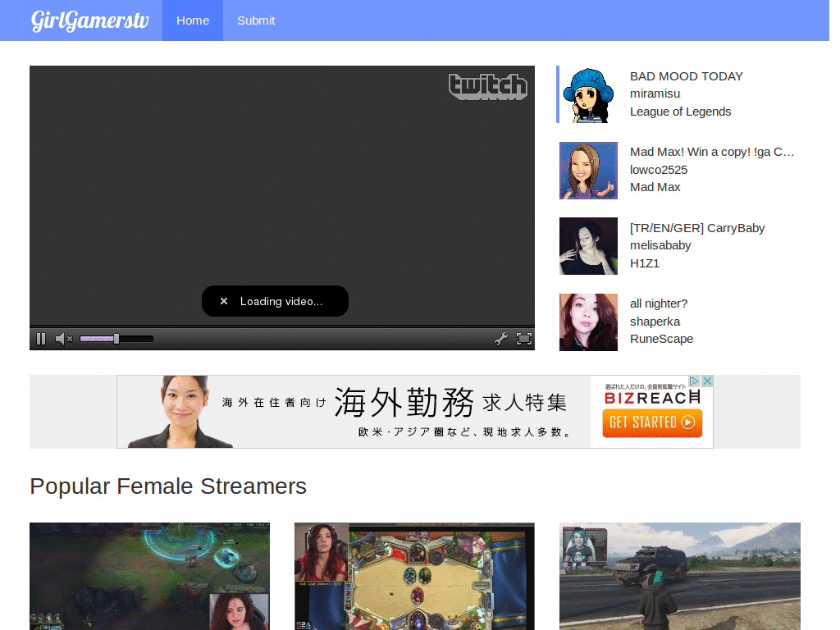The height and width of the screenshot is (630, 840).
Task: Click the melisababy streamer name
Action: [660, 245]
